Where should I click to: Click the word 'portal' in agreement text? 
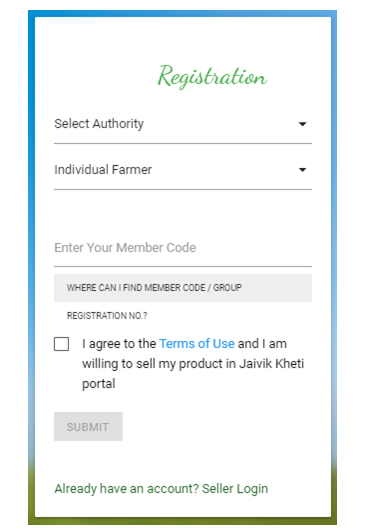click(x=99, y=384)
